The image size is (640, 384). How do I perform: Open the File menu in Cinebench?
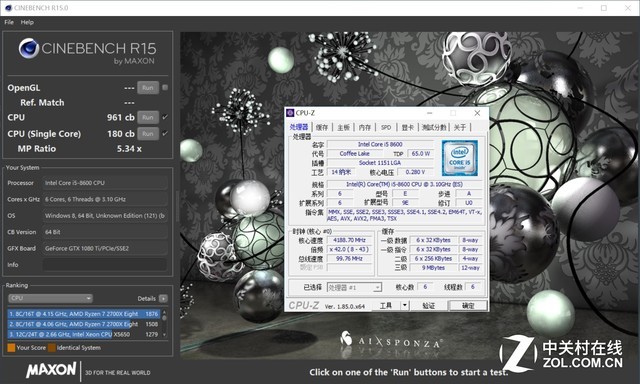coord(9,22)
